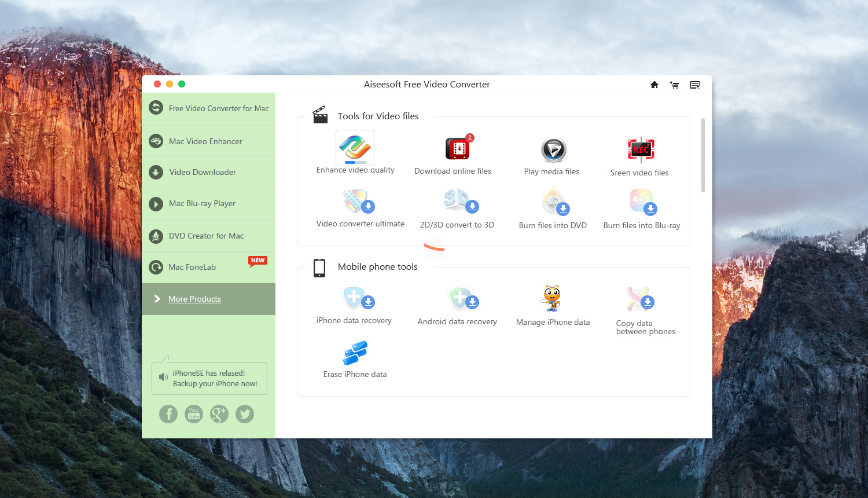
Task: Click Video converter ultimate text
Action: coord(361,224)
